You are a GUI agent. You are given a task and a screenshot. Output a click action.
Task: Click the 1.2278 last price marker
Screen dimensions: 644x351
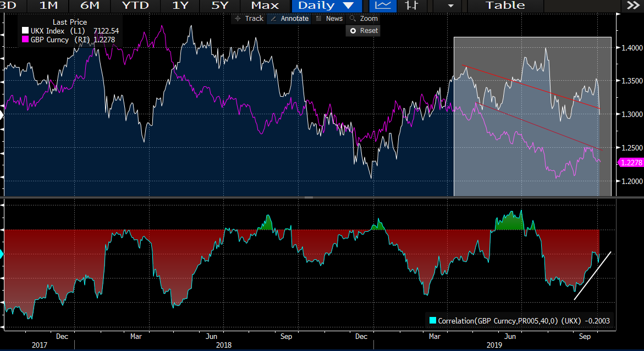point(630,163)
